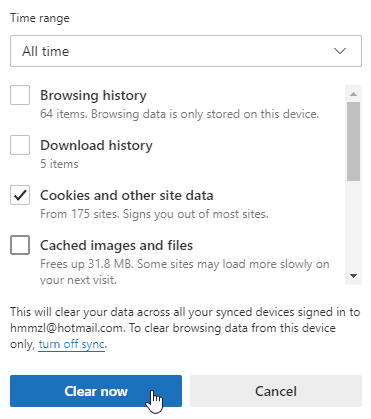Click the chevron arrow in Time range box
Viewport: 371px width, 419px height.
pyautogui.click(x=340, y=51)
